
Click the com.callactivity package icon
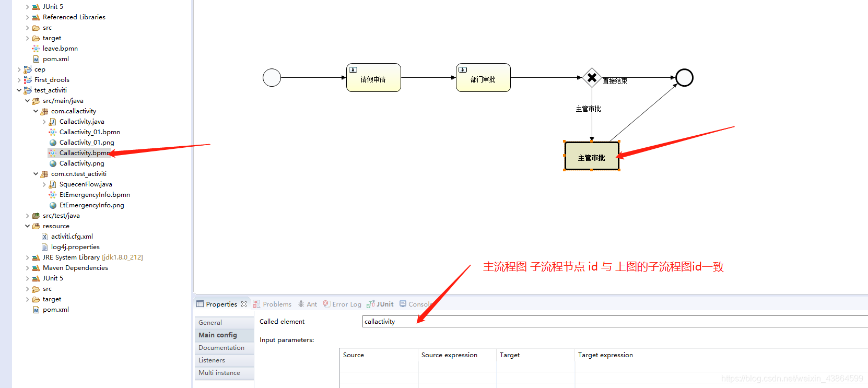[x=44, y=111]
